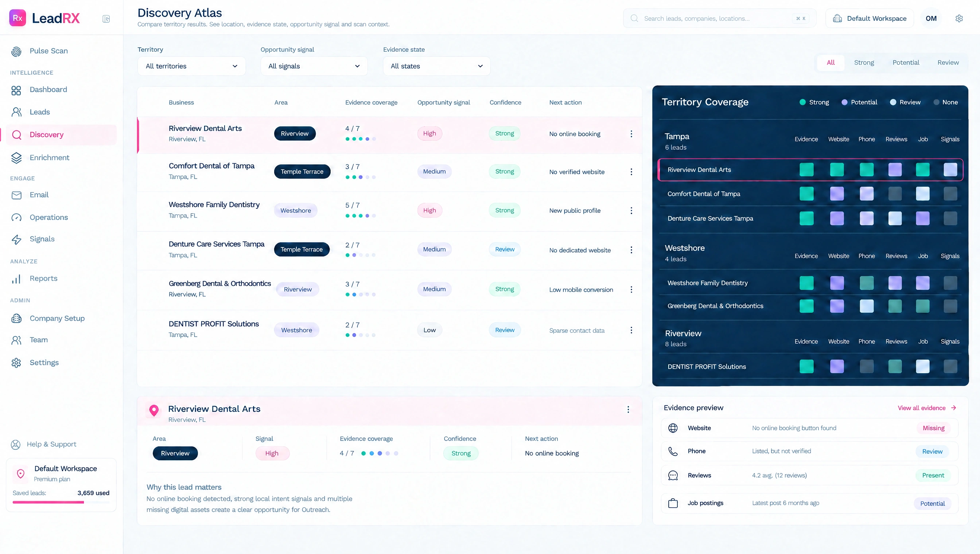
Task: Click the Reviews evidence preview row
Action: pyautogui.click(x=809, y=476)
